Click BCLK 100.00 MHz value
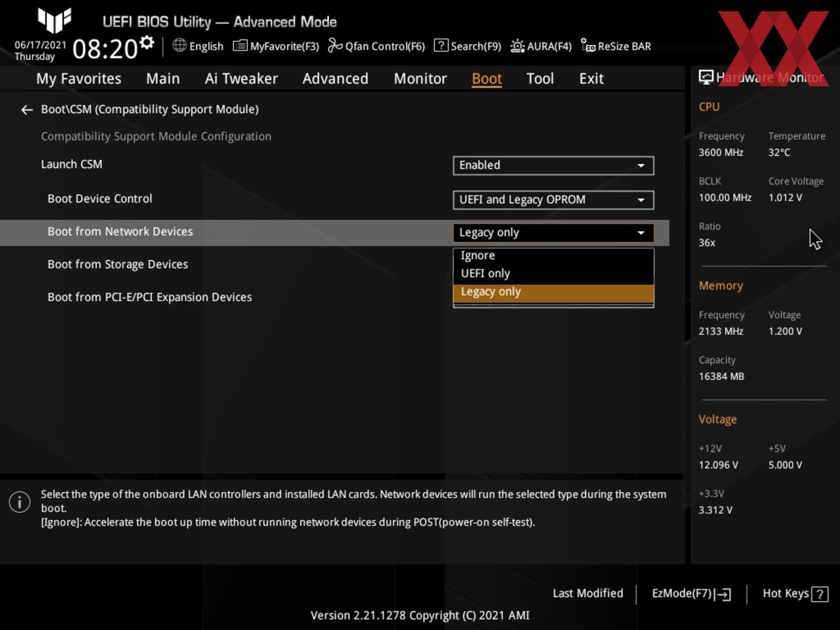Screen dimensions: 840x630 [725, 198]
